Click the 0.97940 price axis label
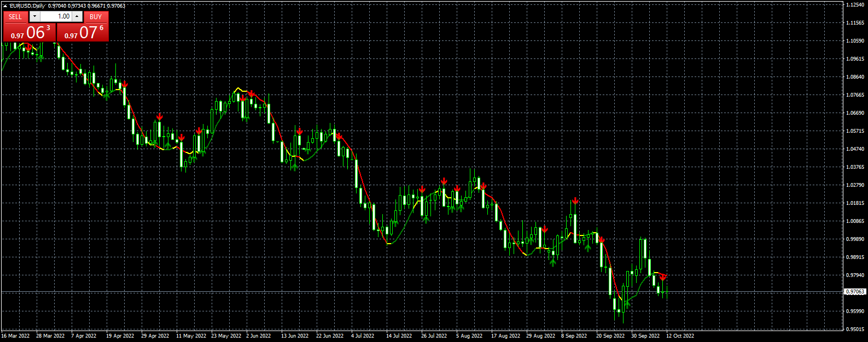Image resolution: width=868 pixels, height=342 pixels. [x=855, y=275]
